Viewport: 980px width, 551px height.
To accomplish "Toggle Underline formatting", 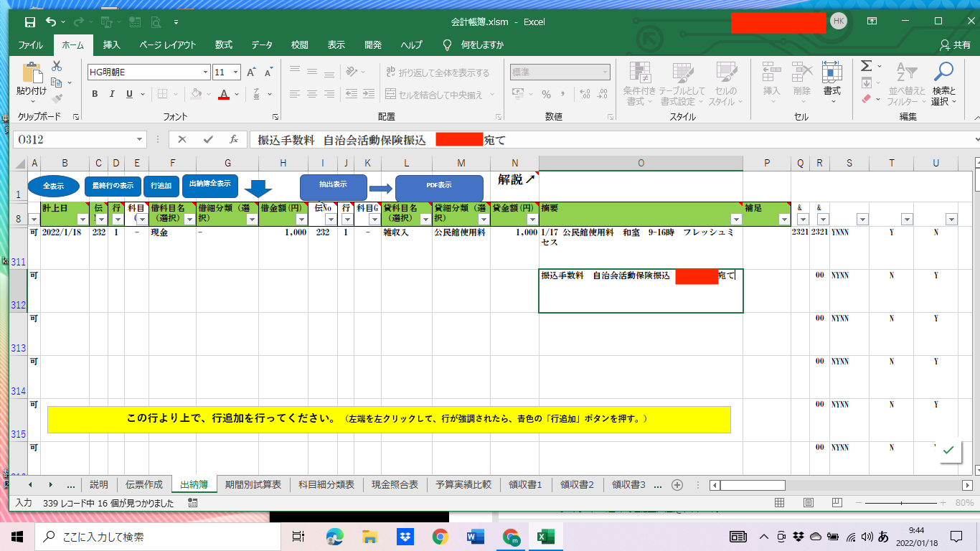I will point(129,94).
